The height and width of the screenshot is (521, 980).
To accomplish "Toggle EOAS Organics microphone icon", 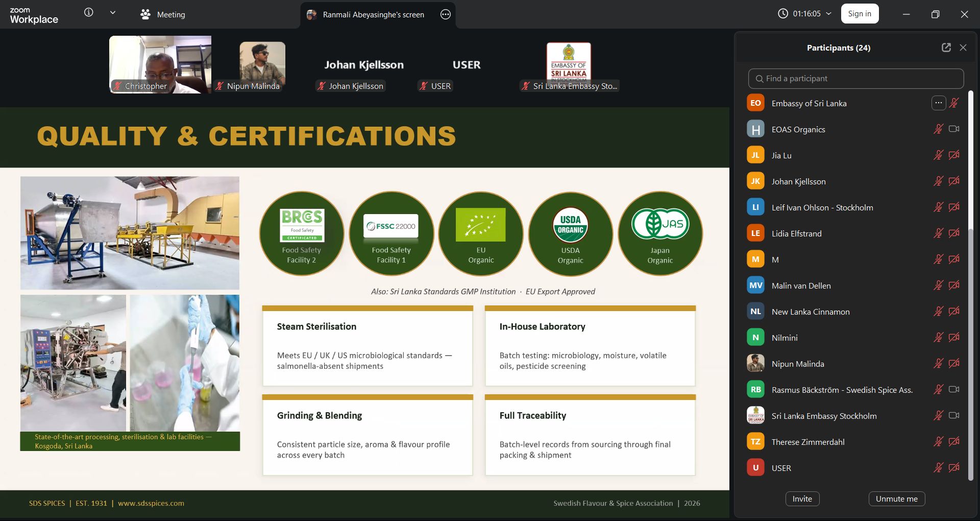I will coord(938,129).
